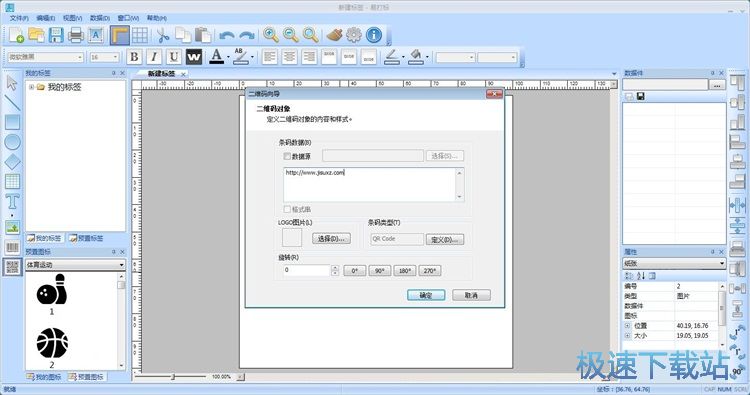Open the 数据 menu
Screen dimensions: 750x395
100,18
